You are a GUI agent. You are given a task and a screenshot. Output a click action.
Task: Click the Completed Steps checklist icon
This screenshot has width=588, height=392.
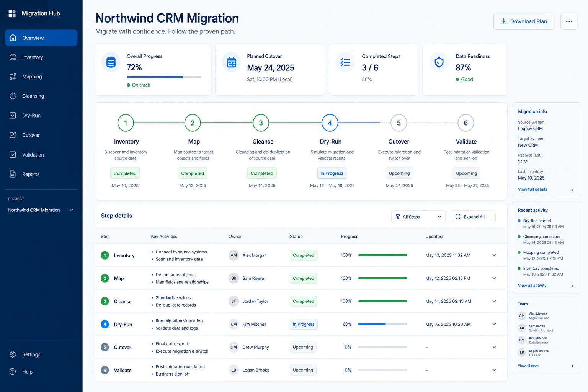click(345, 62)
